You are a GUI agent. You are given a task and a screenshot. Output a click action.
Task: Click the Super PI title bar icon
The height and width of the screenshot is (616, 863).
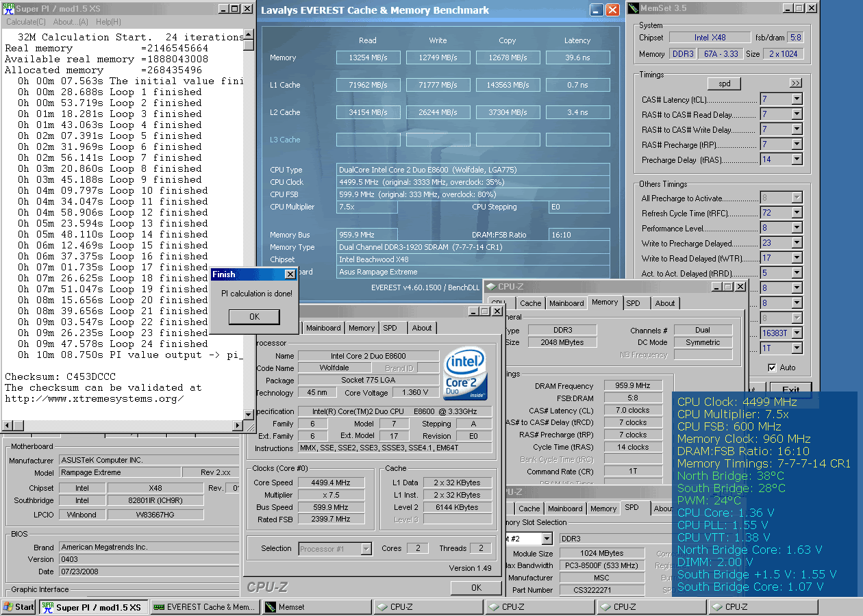click(10, 9)
